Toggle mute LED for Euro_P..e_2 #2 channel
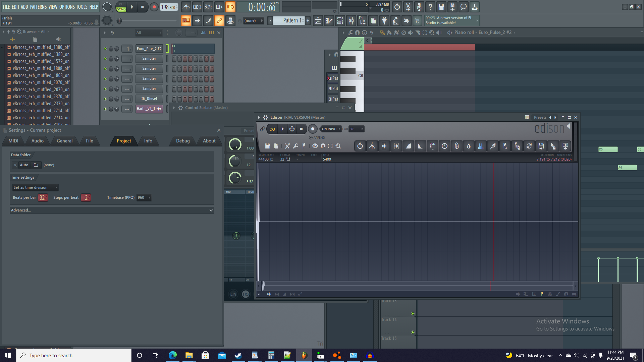Screen dimensions: 644x362 click(x=105, y=49)
